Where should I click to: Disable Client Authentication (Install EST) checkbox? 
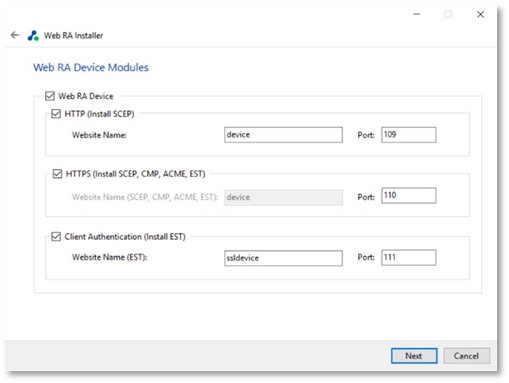(x=56, y=237)
